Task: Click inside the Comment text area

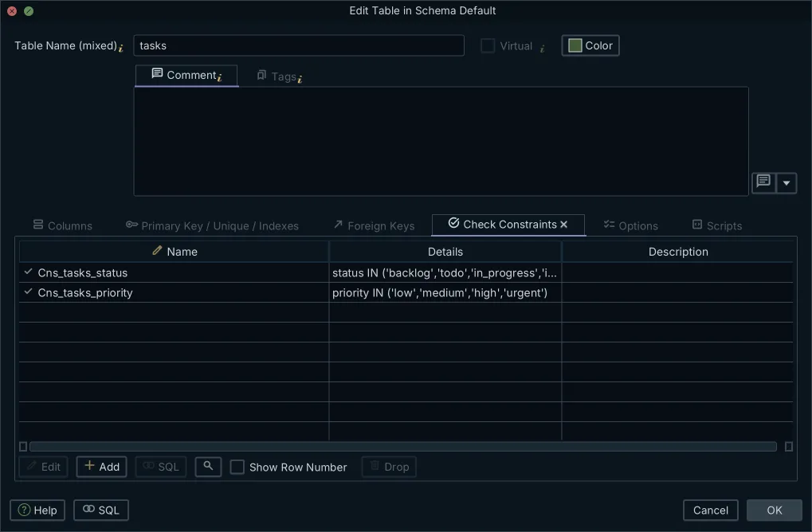Action: 441,141
